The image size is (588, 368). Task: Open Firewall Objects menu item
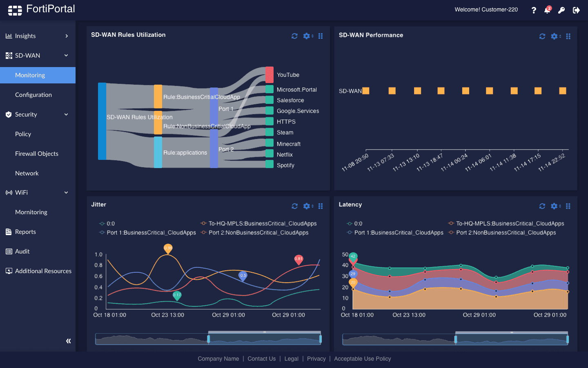pos(38,154)
